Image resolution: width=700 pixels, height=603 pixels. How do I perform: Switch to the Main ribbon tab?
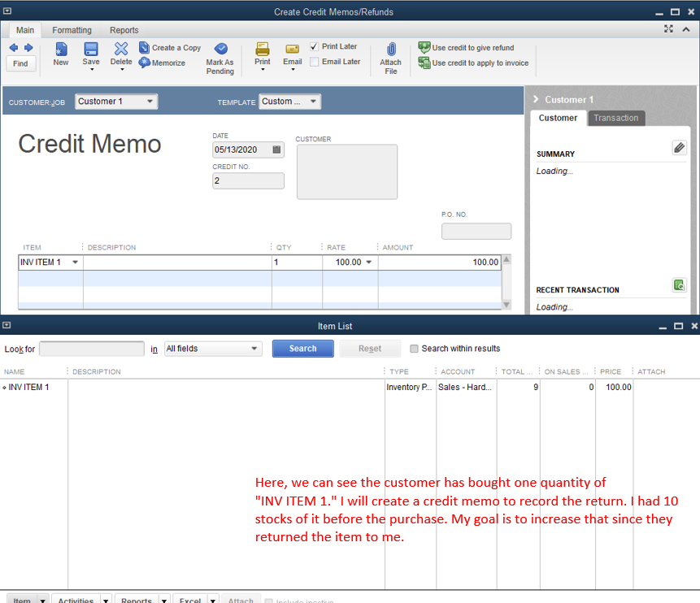[x=25, y=30]
